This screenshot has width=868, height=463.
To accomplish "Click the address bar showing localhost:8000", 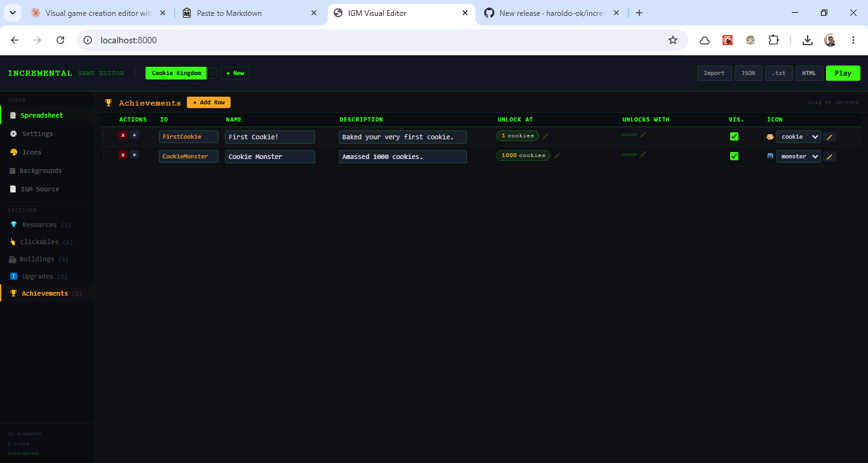I will coord(383,40).
